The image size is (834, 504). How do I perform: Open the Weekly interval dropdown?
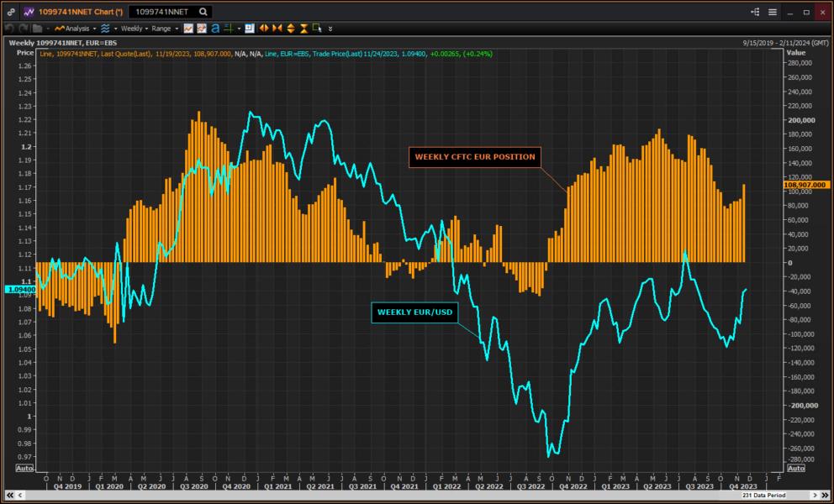click(133, 28)
